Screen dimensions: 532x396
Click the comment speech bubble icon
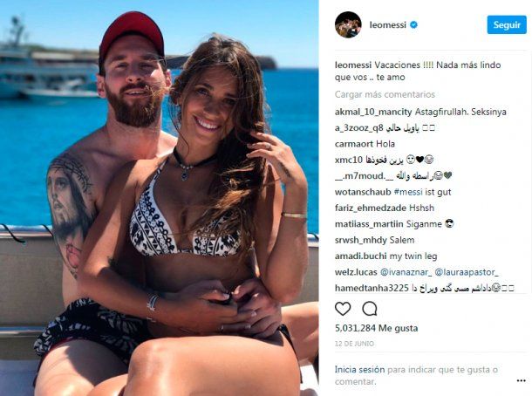pos(370,309)
